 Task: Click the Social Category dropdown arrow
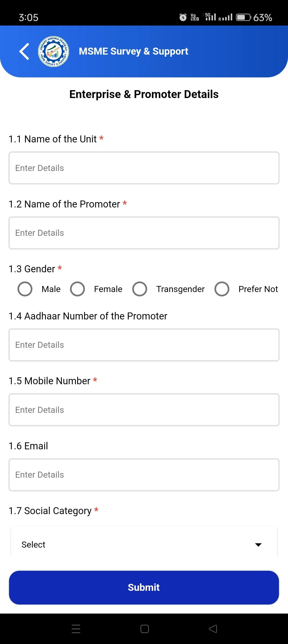(258, 545)
